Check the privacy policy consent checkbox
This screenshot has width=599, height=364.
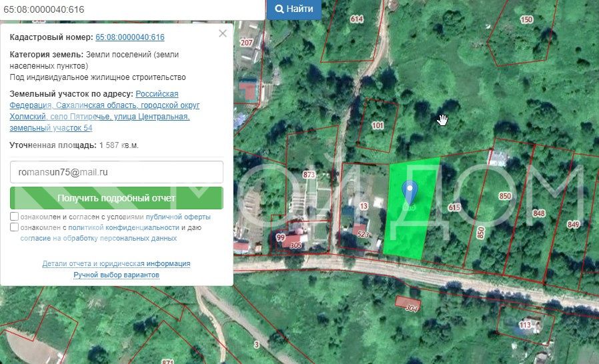[x=14, y=227]
